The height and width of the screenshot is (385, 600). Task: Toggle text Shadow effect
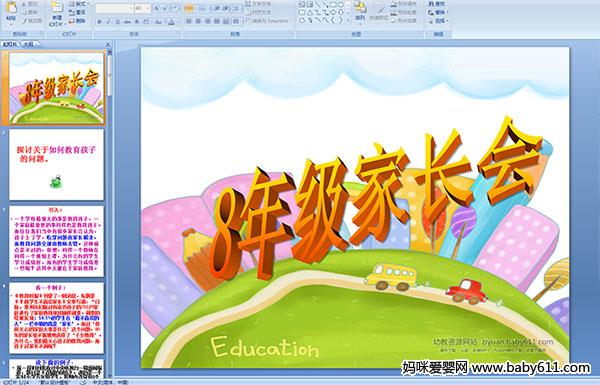click(137, 22)
